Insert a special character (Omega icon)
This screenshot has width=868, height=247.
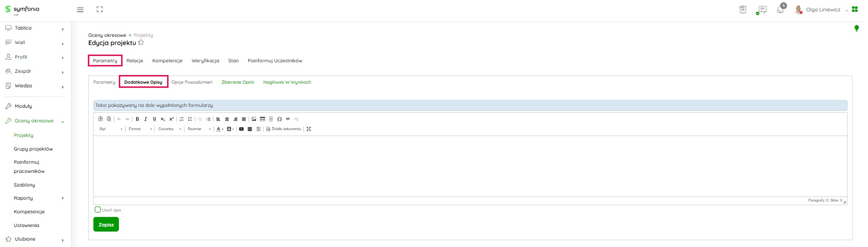[x=279, y=119]
